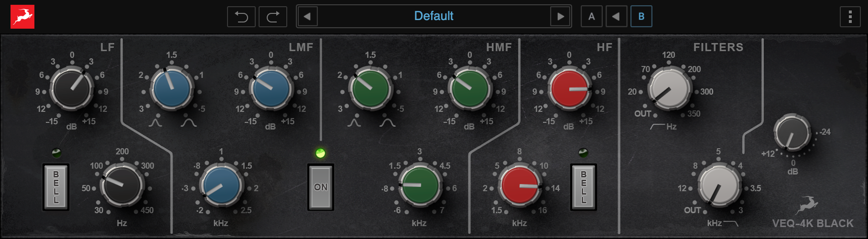Select next preset with right arrow
This screenshot has width=868, height=239.
click(560, 17)
